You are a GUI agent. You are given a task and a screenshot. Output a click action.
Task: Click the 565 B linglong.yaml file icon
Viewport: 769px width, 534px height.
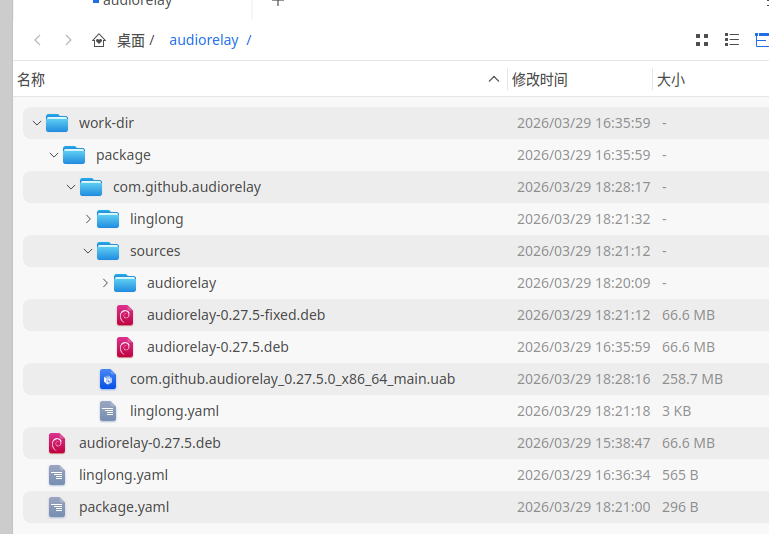[57, 475]
